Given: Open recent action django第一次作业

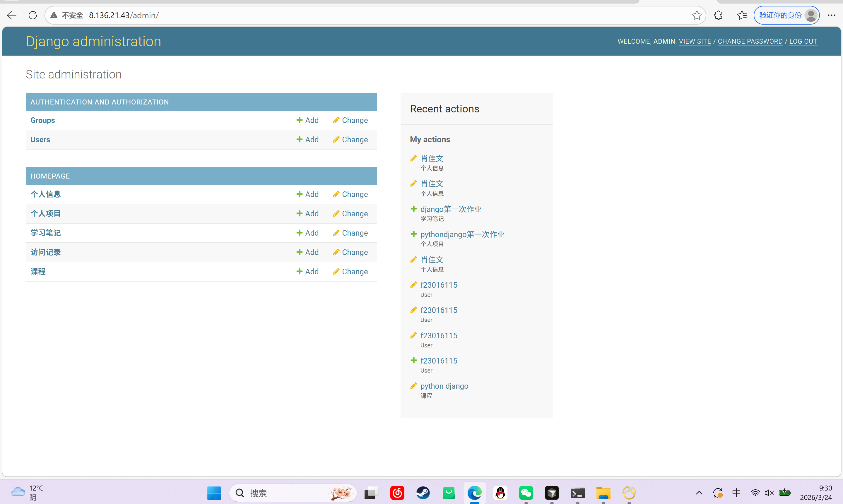Looking at the screenshot, I should (x=451, y=209).
